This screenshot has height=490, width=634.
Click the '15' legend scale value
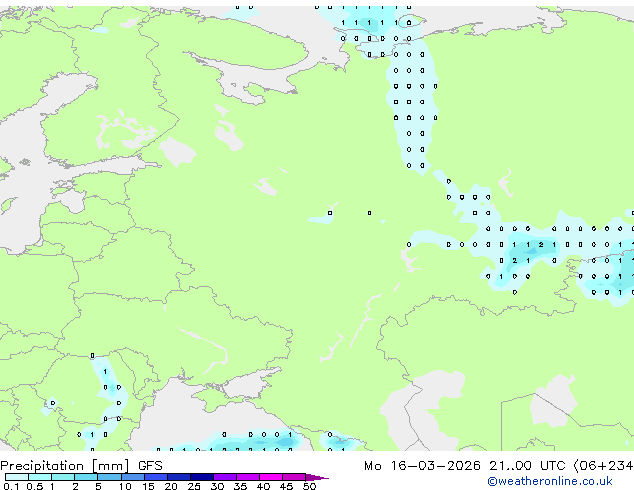coord(148,486)
